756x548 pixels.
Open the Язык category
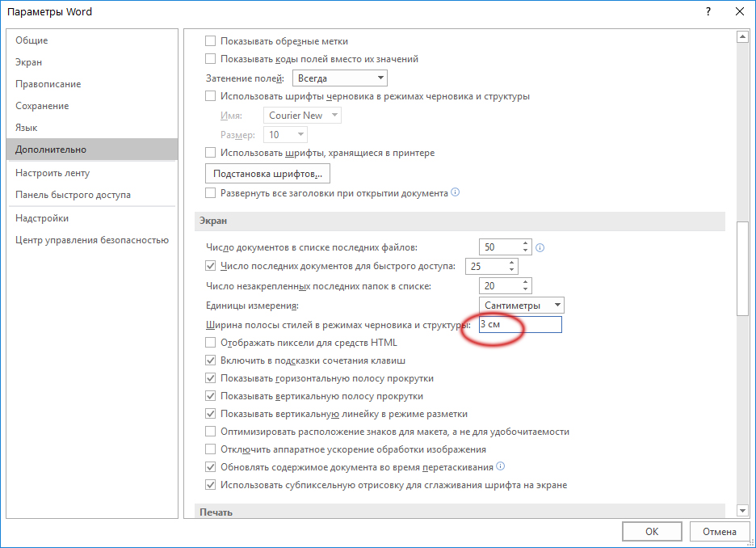click(x=92, y=128)
